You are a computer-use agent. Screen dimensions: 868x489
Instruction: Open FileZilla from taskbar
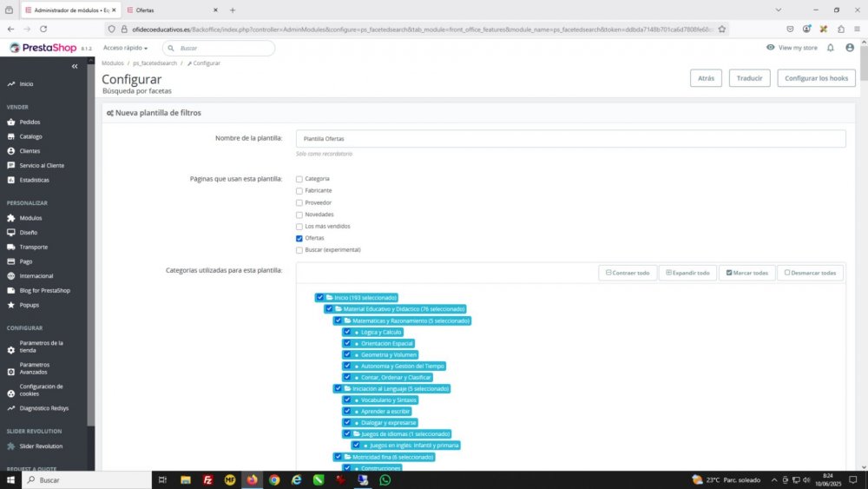207,480
